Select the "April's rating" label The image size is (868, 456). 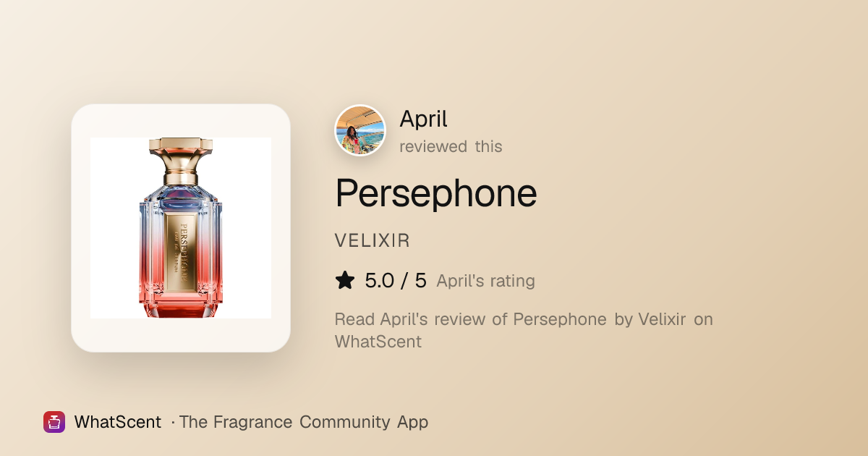(485, 281)
